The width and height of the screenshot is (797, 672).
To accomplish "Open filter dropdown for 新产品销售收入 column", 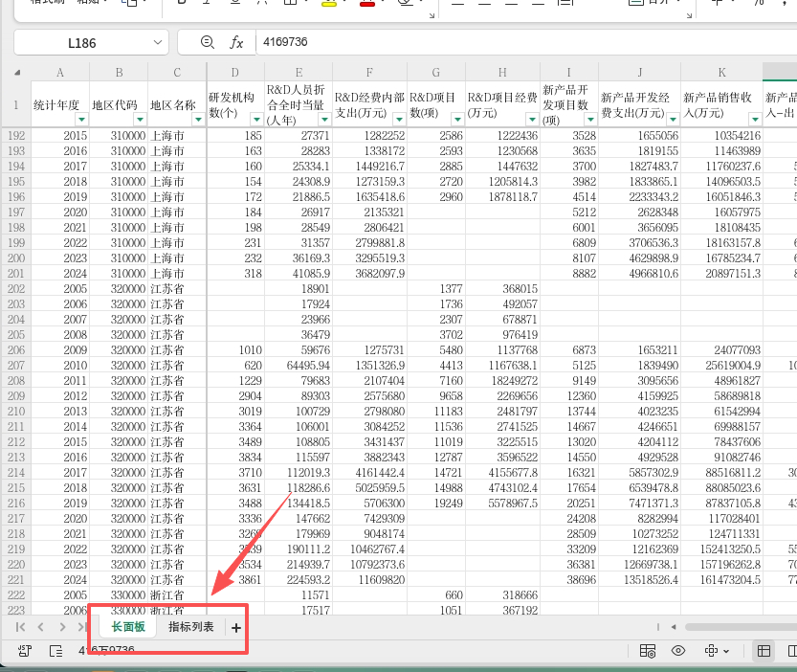I will [755, 120].
